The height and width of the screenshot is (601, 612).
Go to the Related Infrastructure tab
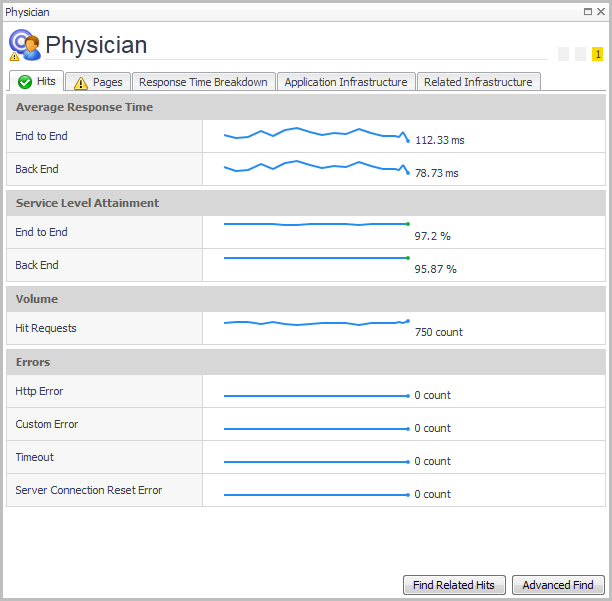click(x=478, y=82)
